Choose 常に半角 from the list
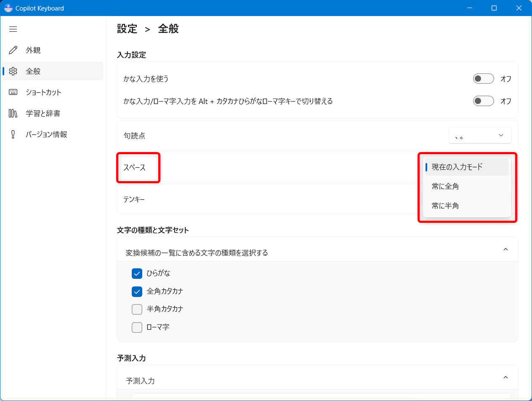 [467, 206]
